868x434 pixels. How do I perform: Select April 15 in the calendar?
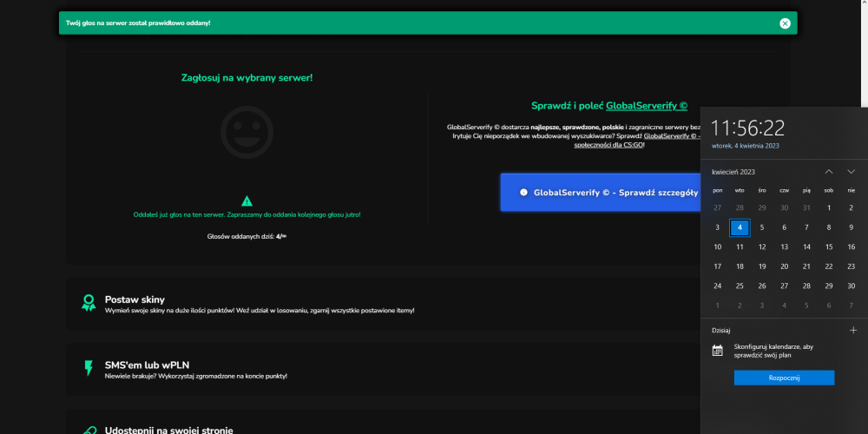(829, 247)
